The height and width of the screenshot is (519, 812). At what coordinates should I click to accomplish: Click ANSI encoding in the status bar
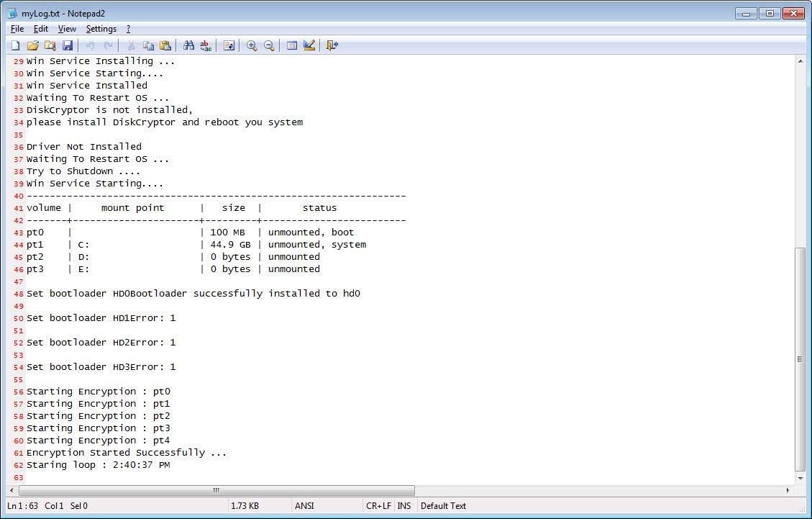coord(304,506)
